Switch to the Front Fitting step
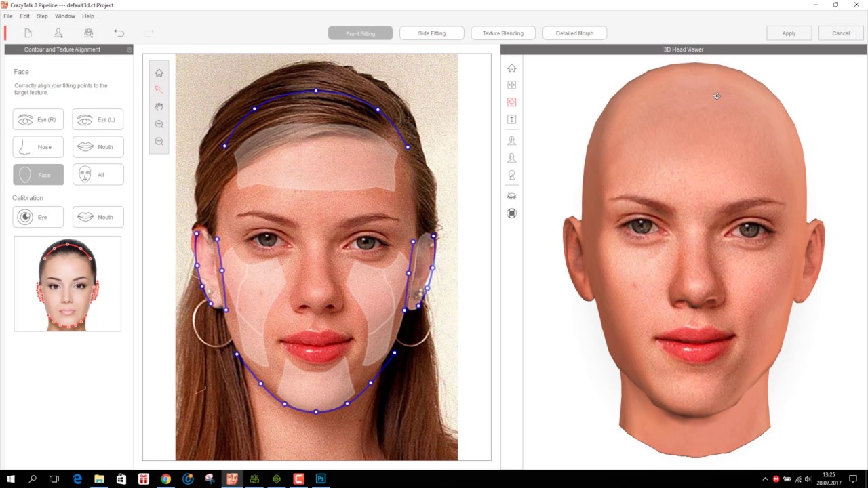This screenshot has height=488, width=868. (360, 33)
